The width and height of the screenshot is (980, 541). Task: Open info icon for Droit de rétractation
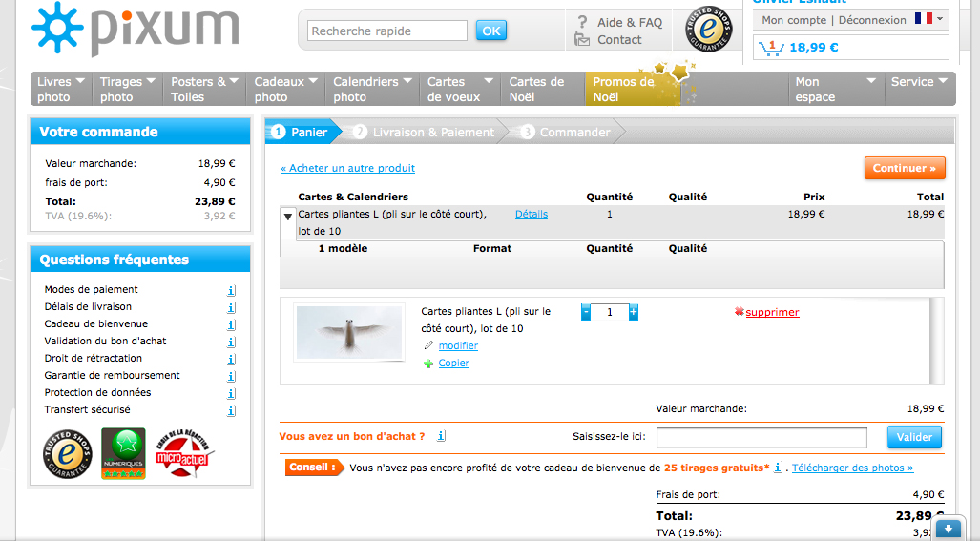coord(231,359)
